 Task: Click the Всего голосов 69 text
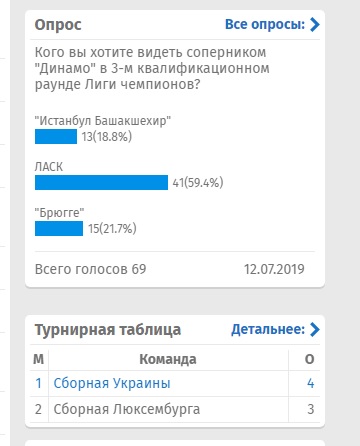tap(90, 269)
